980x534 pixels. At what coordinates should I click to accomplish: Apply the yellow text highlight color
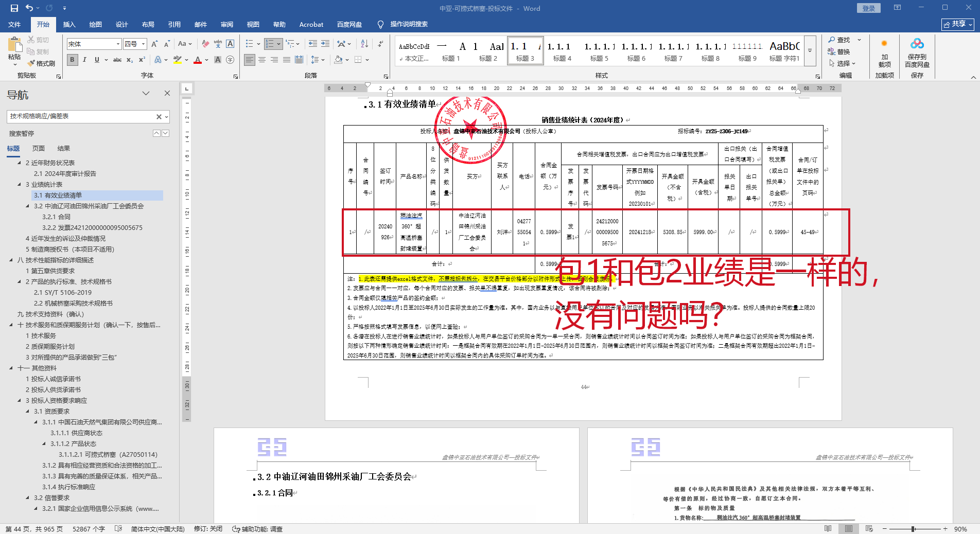(178, 60)
